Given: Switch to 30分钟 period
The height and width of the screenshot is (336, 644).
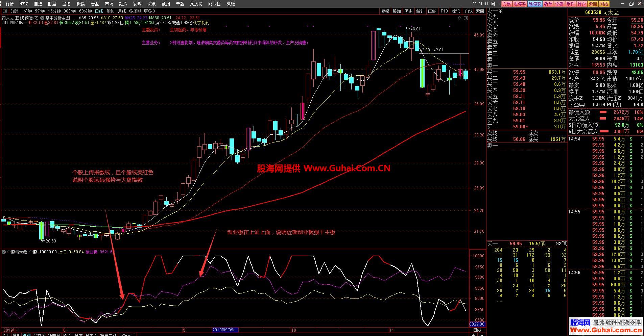Looking at the screenshot, I should (x=70, y=11).
